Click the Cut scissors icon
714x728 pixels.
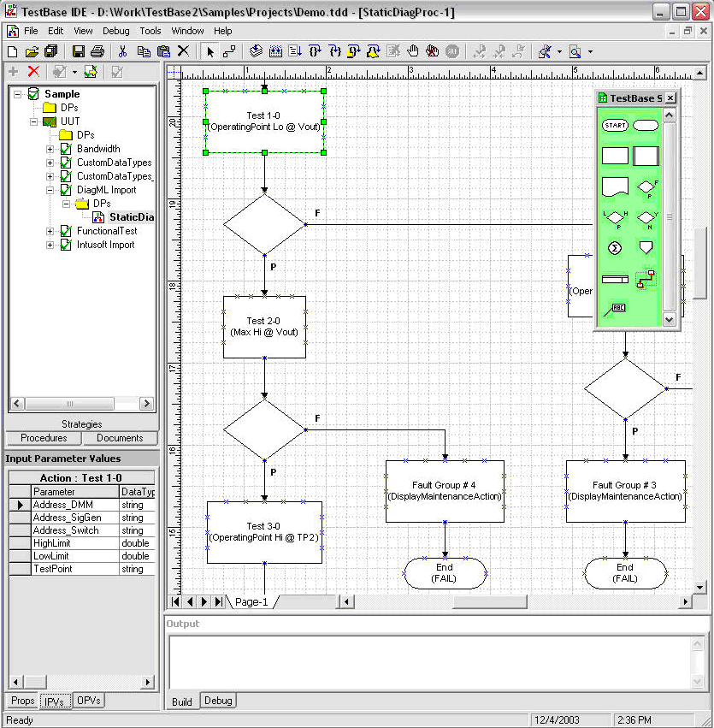pyautogui.click(x=123, y=51)
